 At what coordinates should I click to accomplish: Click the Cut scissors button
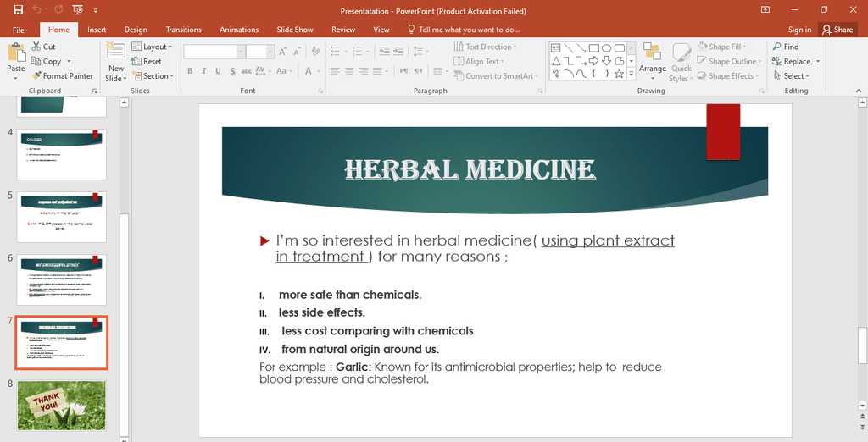pos(44,47)
